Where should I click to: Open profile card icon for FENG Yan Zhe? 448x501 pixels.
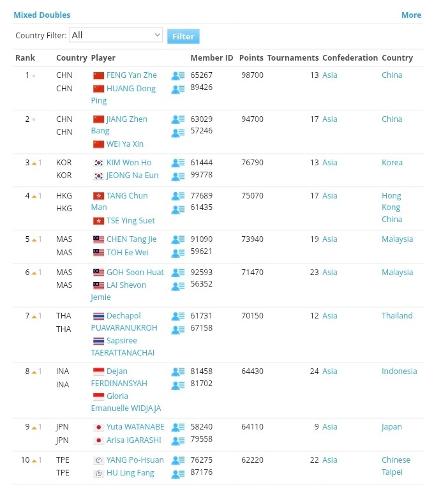tap(177, 76)
